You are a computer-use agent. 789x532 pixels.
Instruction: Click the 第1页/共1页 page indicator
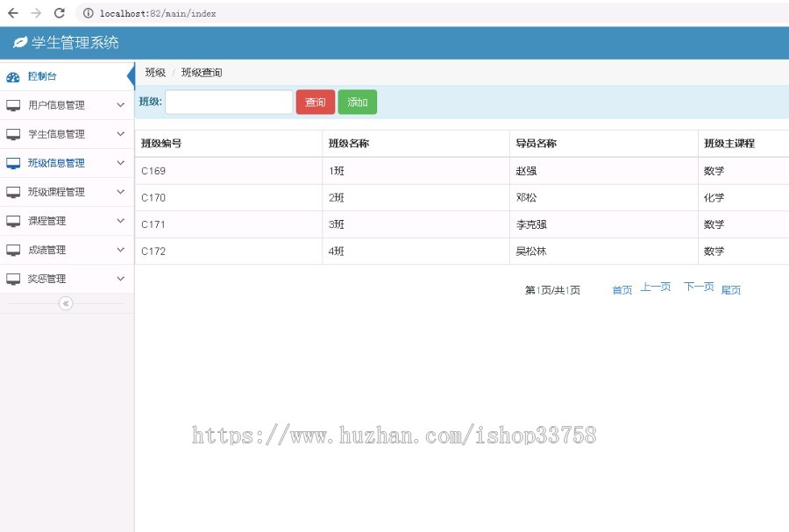pyautogui.click(x=552, y=290)
